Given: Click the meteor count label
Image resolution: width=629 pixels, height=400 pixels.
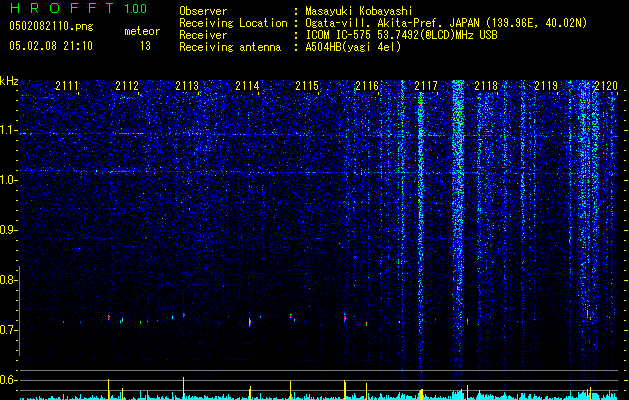Looking at the screenshot, I should tap(142, 31).
